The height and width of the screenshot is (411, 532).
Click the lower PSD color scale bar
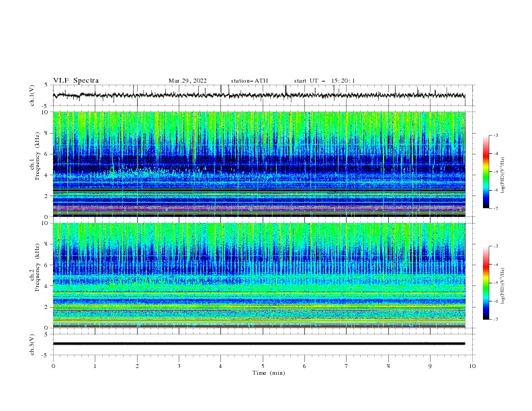486,283
